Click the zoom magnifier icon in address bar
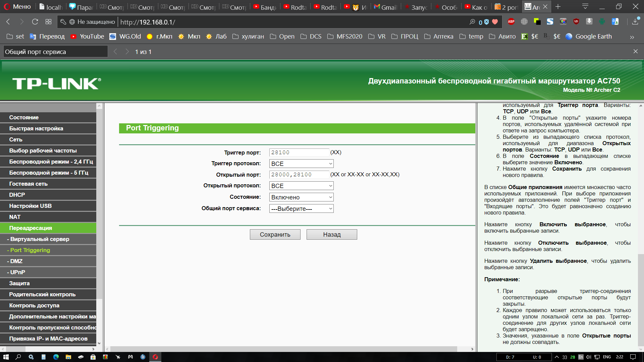Image resolution: width=644 pixels, height=362 pixels. 472,22
